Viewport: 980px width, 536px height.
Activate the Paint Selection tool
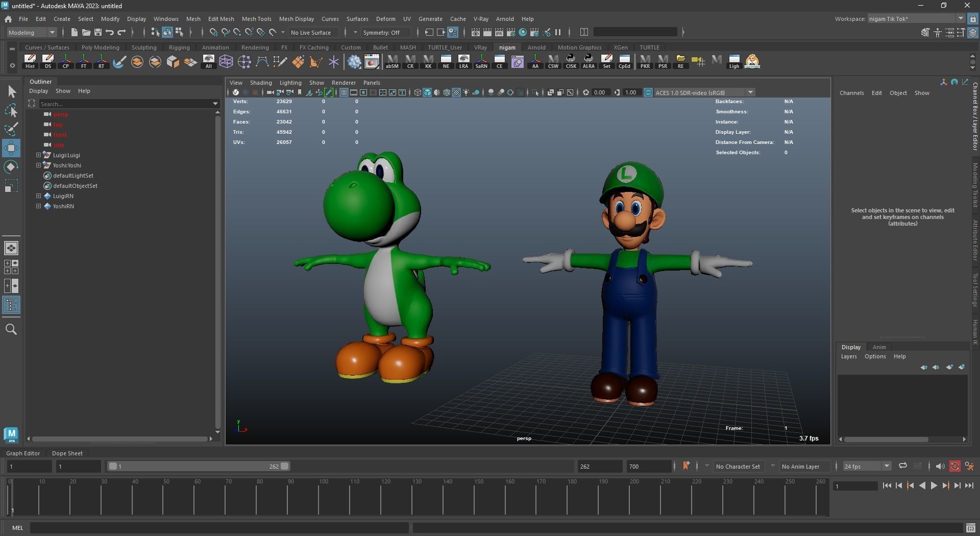11,129
